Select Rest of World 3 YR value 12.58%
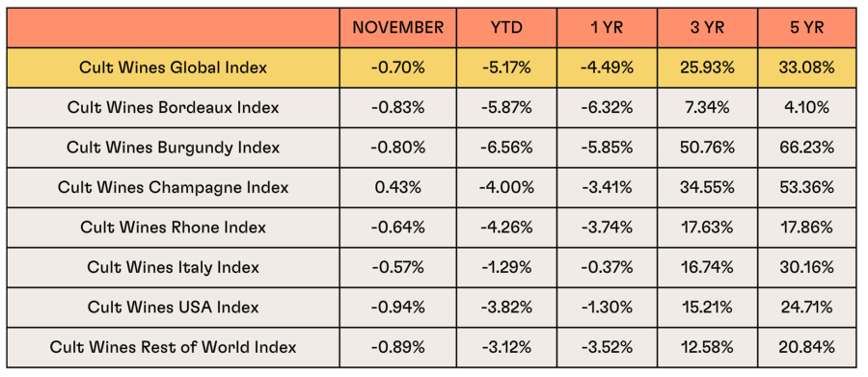 pos(707,347)
